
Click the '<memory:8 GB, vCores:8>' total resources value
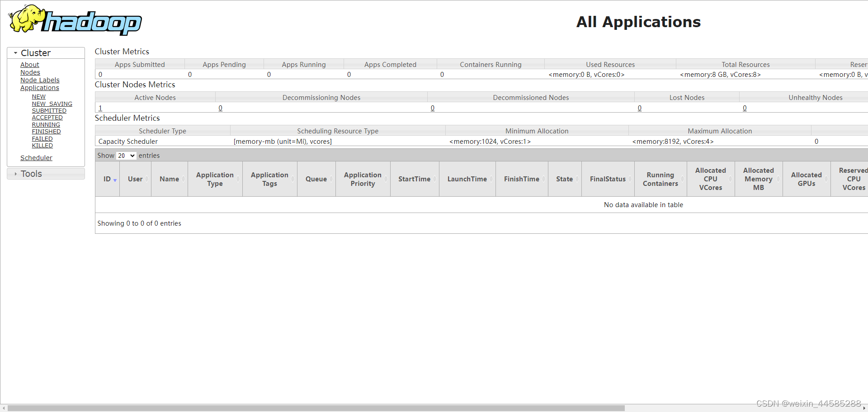tap(720, 75)
